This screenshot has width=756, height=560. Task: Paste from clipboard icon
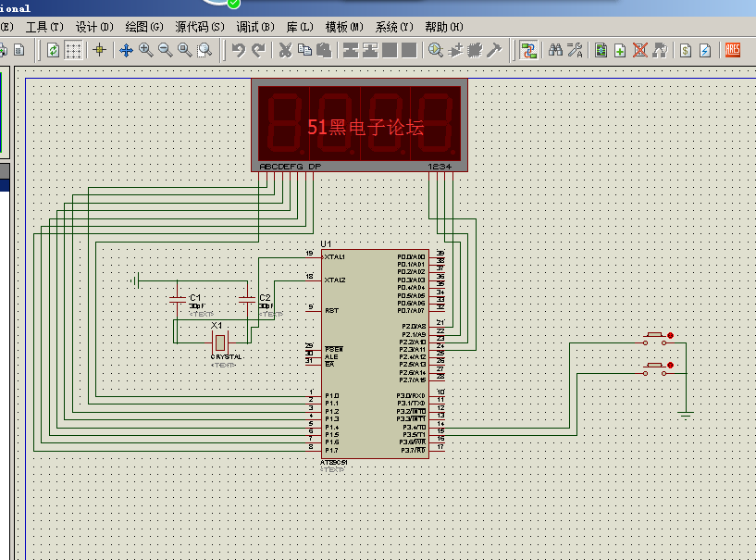(x=324, y=50)
